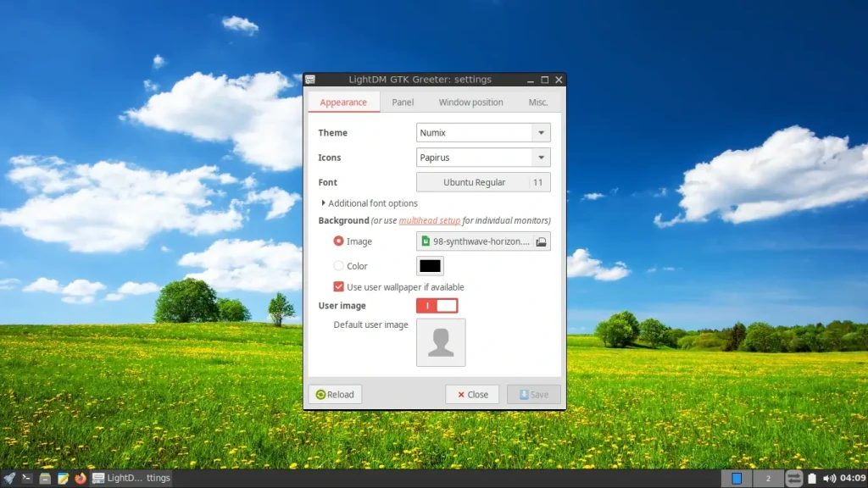Click the battery tray icon
Image resolution: width=868 pixels, height=488 pixels.
(x=811, y=478)
